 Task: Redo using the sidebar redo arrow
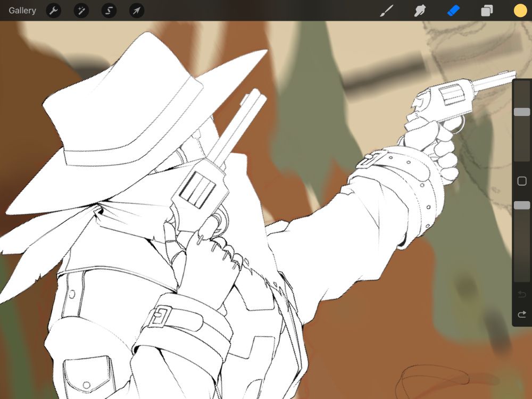click(522, 314)
